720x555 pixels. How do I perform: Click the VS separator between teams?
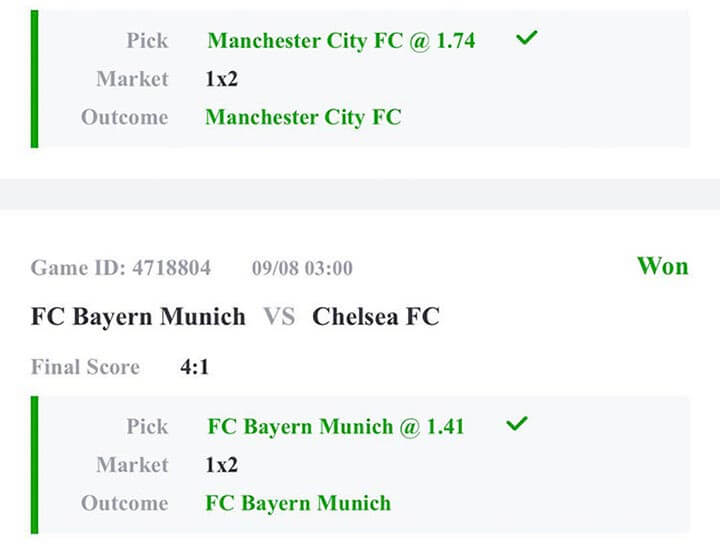coord(279,317)
